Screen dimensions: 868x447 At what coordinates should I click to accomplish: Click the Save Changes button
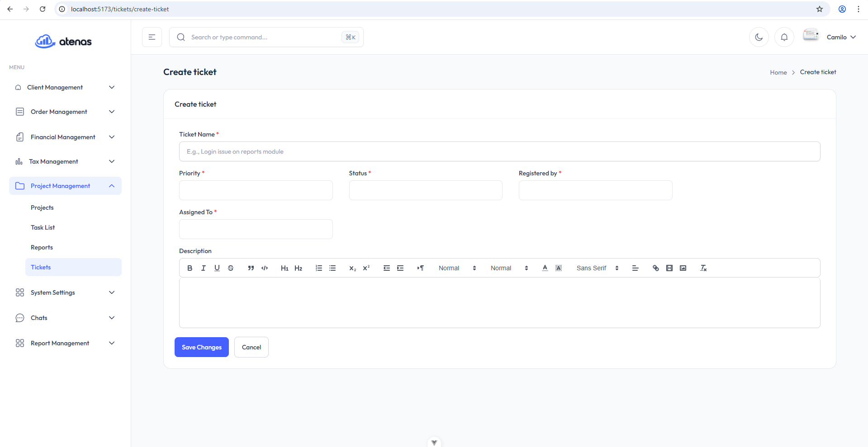coord(202,347)
